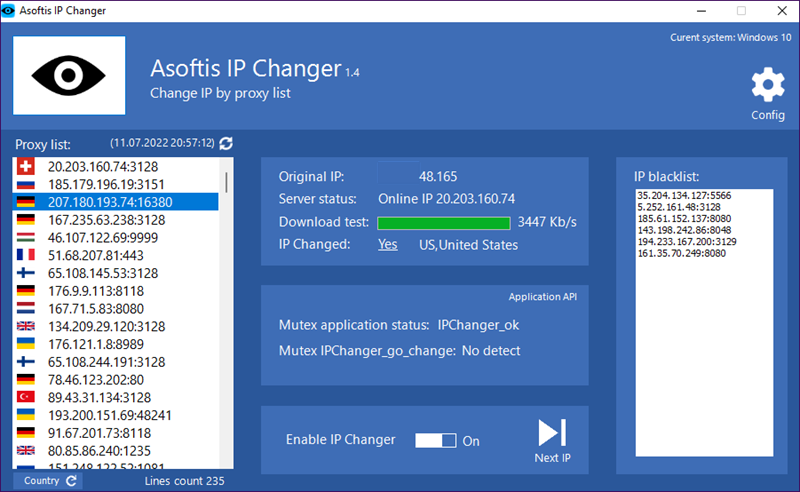This screenshot has width=800, height=492.
Task: Close the Asoftis IP Changer window
Action: 782,11
